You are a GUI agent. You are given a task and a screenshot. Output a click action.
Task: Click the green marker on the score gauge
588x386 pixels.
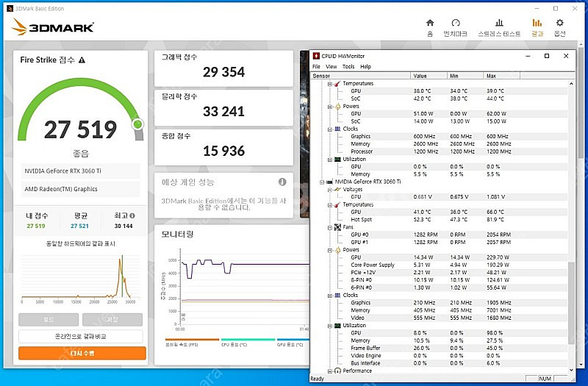[137, 124]
